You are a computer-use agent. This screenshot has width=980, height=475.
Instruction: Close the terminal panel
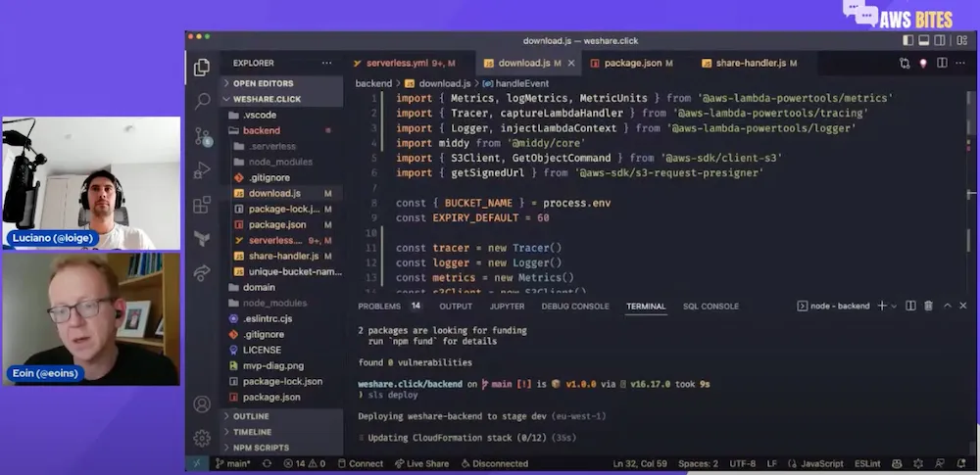[963, 306]
